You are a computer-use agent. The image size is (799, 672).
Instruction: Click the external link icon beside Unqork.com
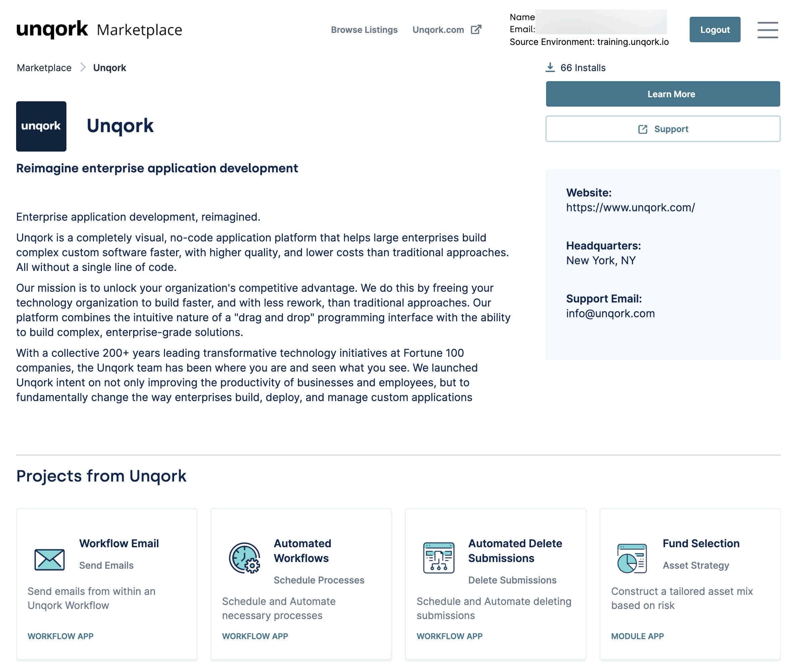476,30
